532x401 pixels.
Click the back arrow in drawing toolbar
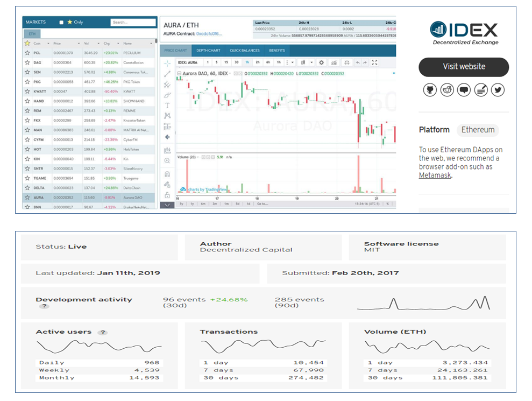tap(167, 137)
